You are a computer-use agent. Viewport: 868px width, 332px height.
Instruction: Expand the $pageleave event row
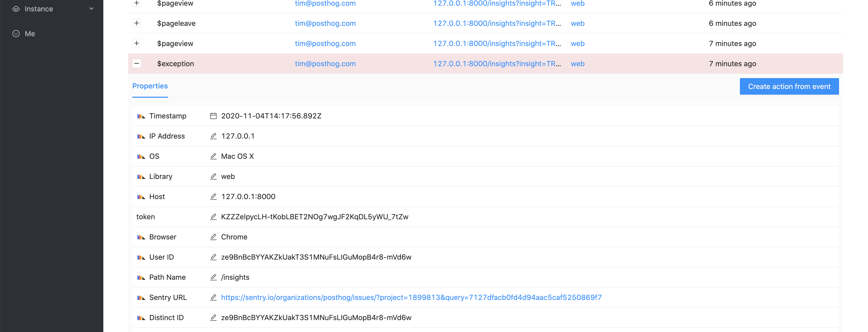point(137,23)
